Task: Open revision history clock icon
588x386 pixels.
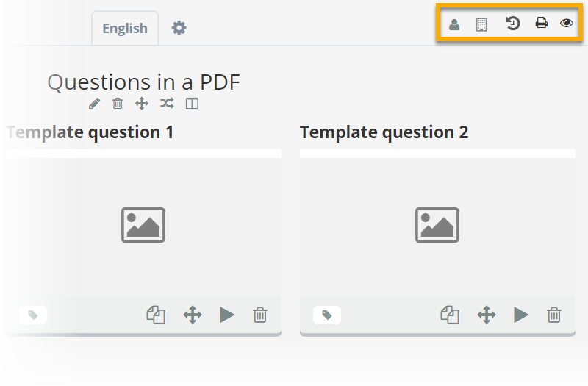Action: (512, 24)
